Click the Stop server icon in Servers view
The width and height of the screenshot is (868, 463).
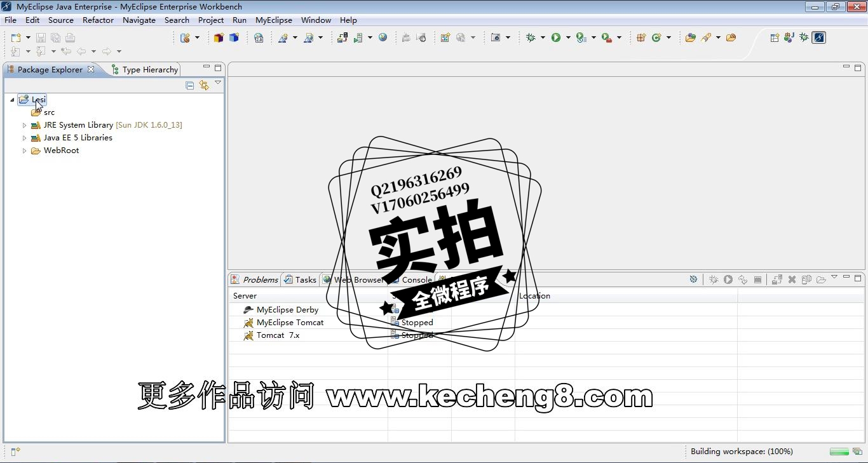(757, 279)
